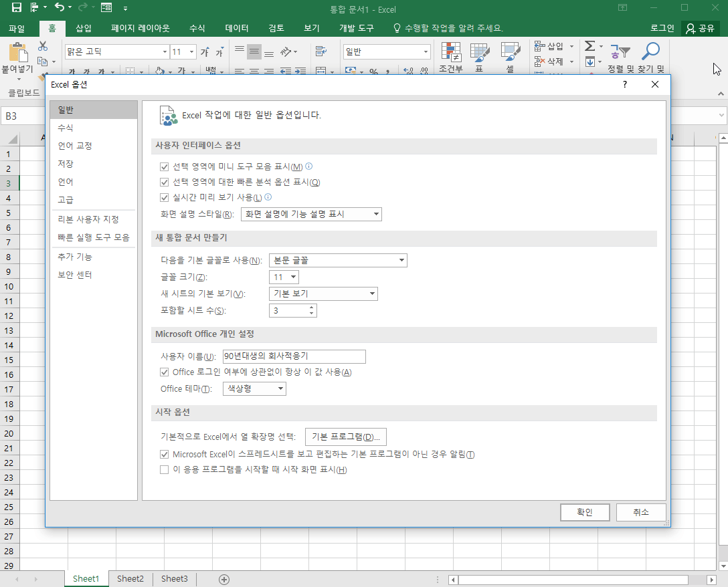Image resolution: width=728 pixels, height=587 pixels.
Task: Open Conditional Formatting (조건부) icon
Action: click(x=451, y=52)
